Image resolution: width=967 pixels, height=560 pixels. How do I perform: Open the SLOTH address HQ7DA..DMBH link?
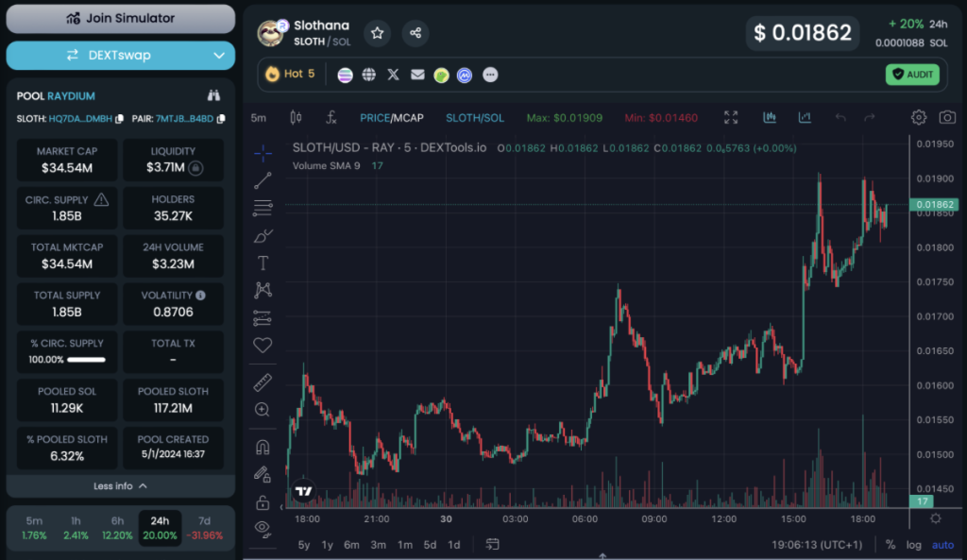pyautogui.click(x=80, y=118)
